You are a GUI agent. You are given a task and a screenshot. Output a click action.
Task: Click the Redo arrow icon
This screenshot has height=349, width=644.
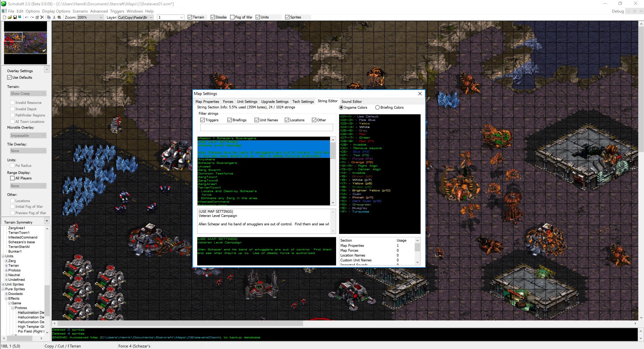(32, 17)
